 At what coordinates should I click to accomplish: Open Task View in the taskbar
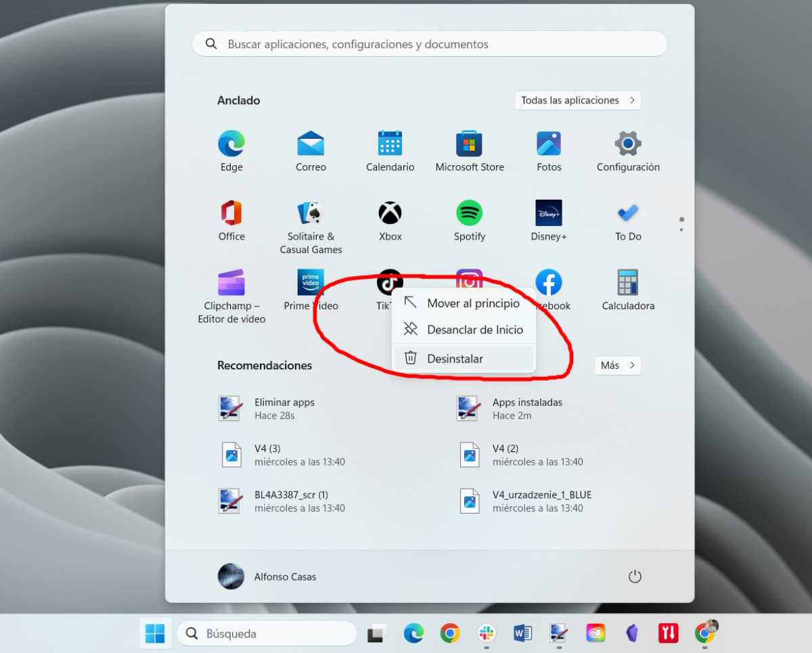376,633
